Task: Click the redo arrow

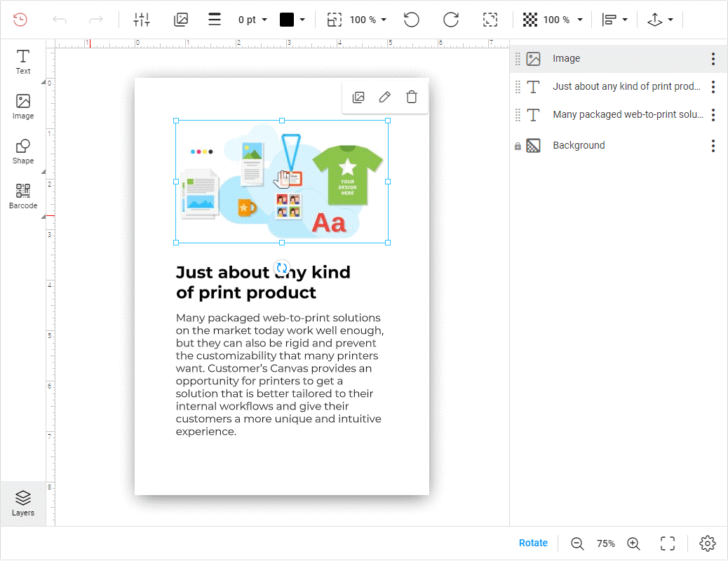Action: pyautogui.click(x=95, y=20)
